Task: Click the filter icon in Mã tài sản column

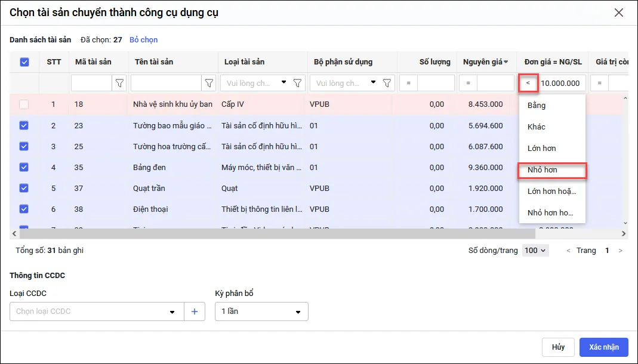Action: 119,83
